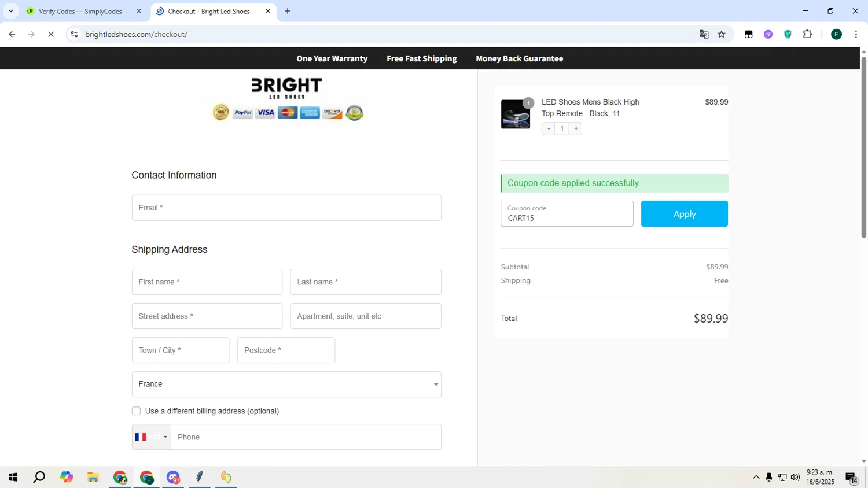Focus the Email field
868x488 pixels.
click(x=286, y=208)
